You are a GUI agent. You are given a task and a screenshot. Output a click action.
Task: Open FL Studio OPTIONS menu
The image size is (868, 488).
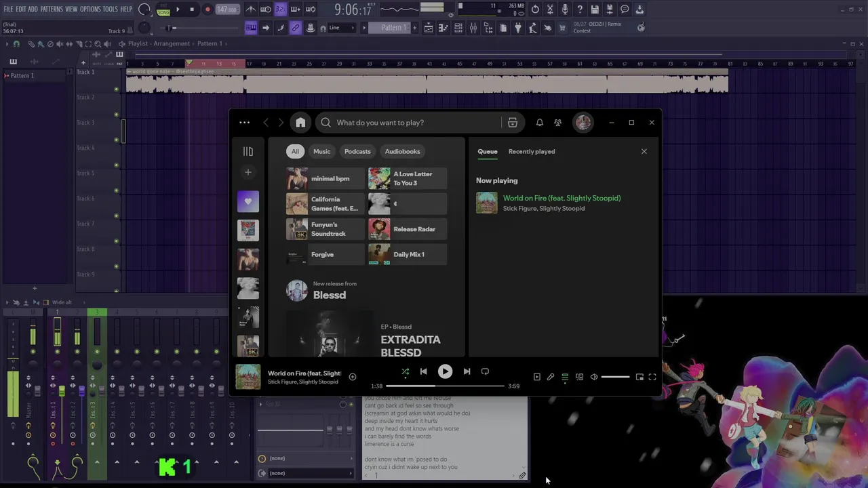90,9
